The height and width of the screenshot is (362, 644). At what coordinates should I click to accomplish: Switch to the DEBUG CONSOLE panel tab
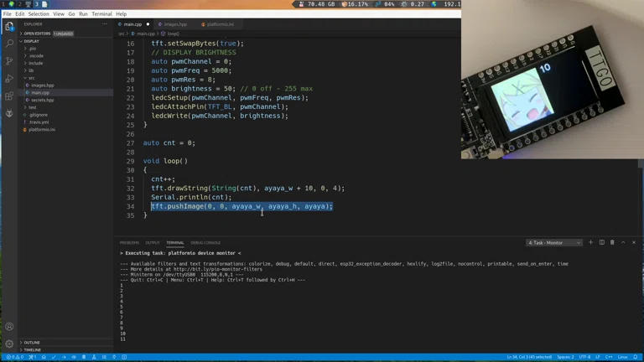click(x=205, y=242)
